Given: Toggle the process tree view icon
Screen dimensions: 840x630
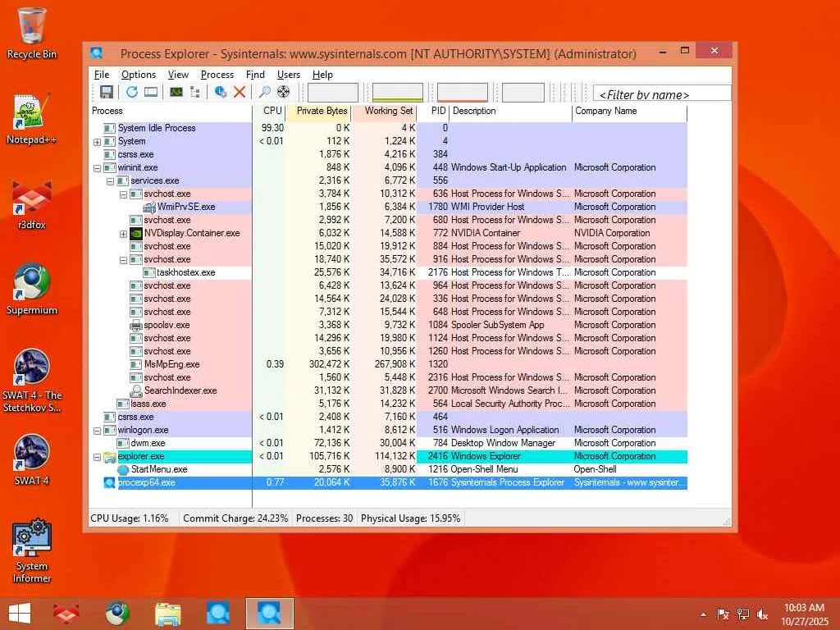Looking at the screenshot, I should point(195,92).
